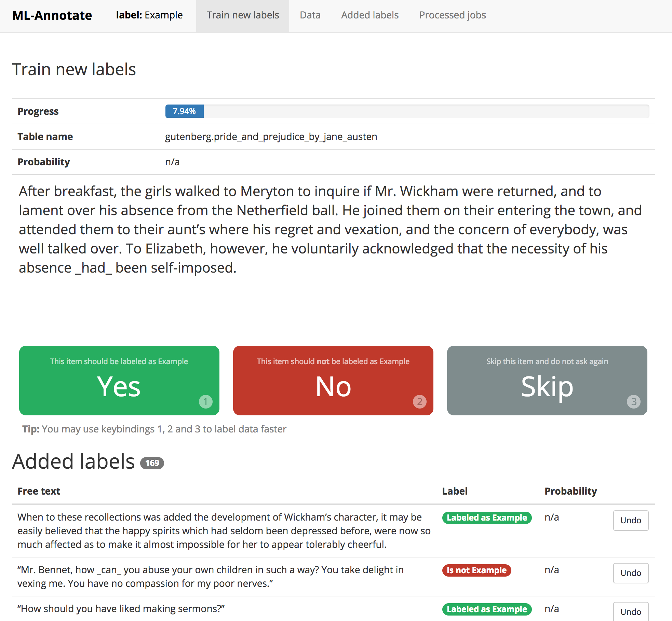Switch to the Data tab

click(310, 15)
